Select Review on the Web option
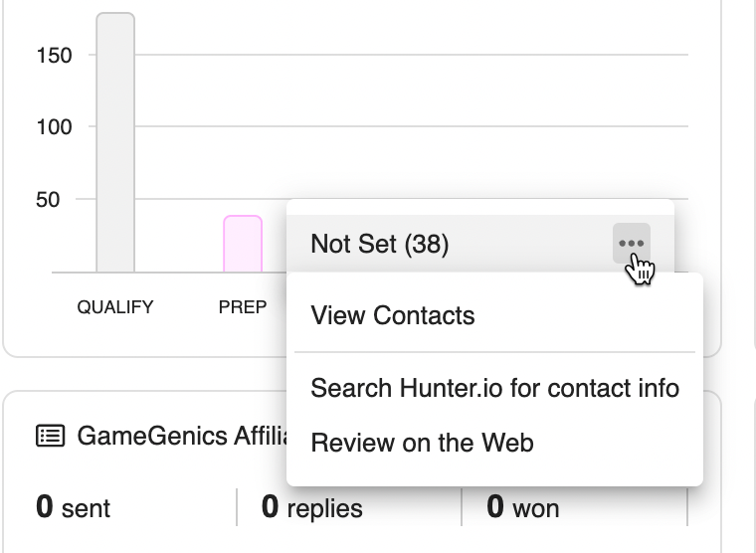Viewport: 756px width, 553px height. point(422,443)
